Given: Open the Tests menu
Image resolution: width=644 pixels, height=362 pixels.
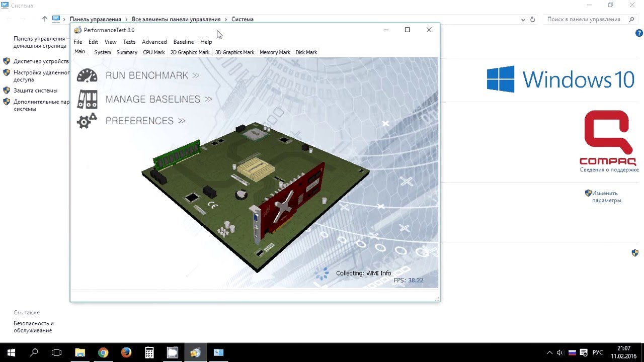Looking at the screenshot, I should pyautogui.click(x=129, y=42).
